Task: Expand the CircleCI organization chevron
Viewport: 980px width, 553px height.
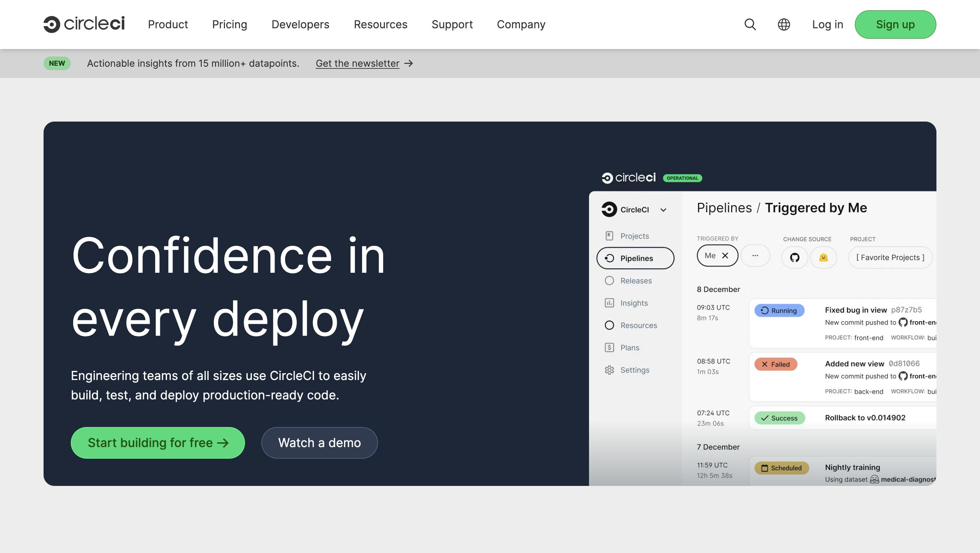Action: pyautogui.click(x=663, y=210)
